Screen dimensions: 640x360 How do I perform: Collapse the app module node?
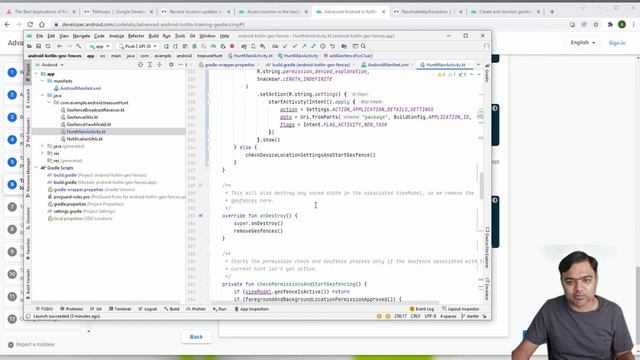tap(36, 74)
